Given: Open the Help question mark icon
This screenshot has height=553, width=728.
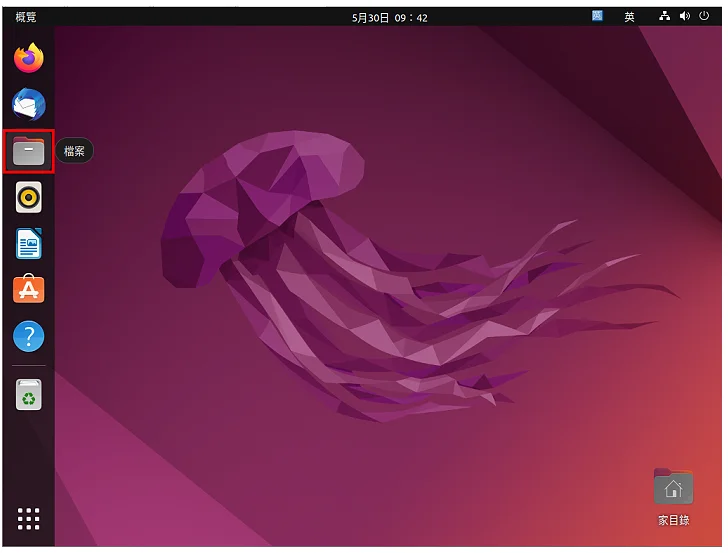Looking at the screenshot, I should tap(29, 336).
